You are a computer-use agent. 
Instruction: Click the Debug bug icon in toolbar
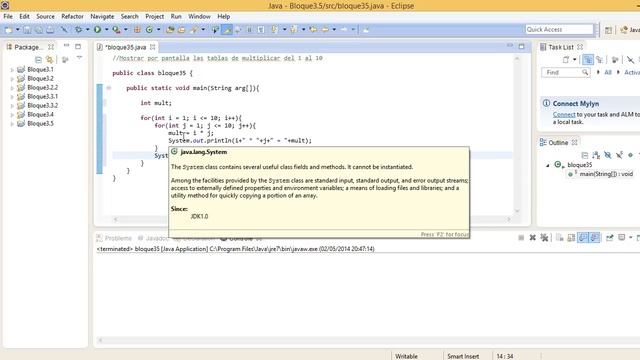click(x=78, y=29)
